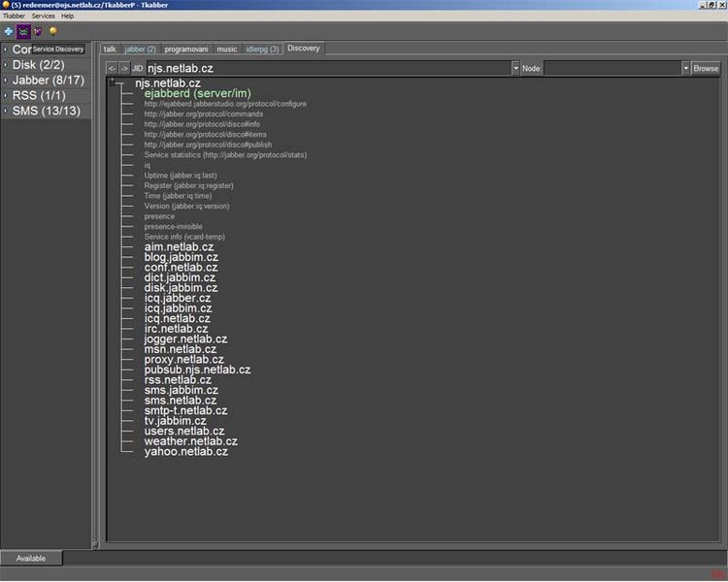The image size is (728, 582).
Task: Click the third toolbar icon beside Service Discovery
Action: pos(38,31)
